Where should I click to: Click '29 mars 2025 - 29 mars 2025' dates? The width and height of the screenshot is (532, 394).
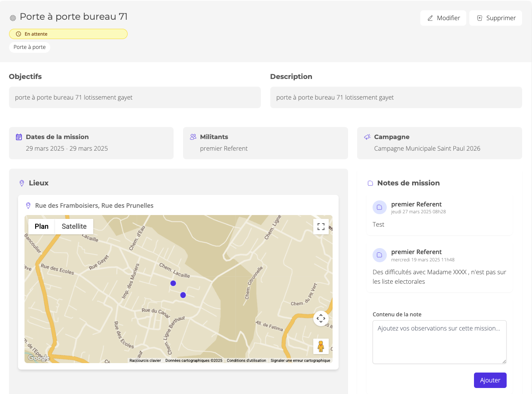tap(67, 149)
